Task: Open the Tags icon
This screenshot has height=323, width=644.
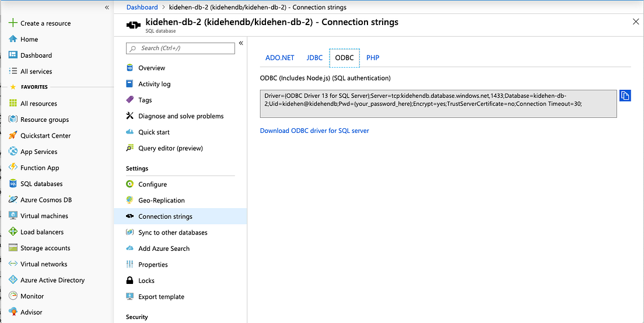Action: (129, 100)
